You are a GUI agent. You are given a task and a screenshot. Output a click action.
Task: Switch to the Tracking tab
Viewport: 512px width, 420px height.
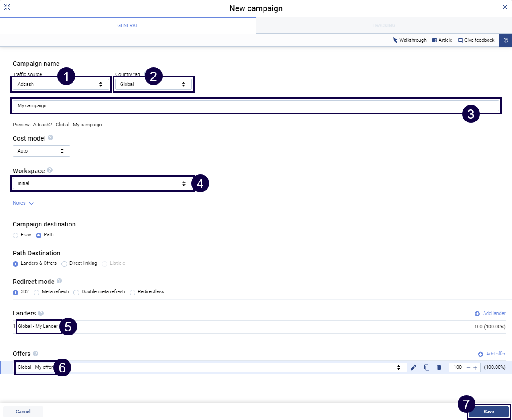click(383, 26)
